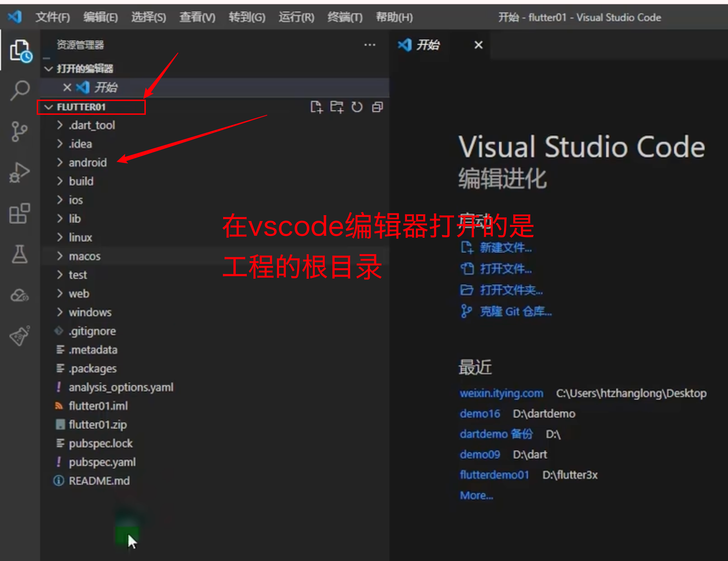
Task: Open the analysis_options.yaml file
Action: point(121,387)
